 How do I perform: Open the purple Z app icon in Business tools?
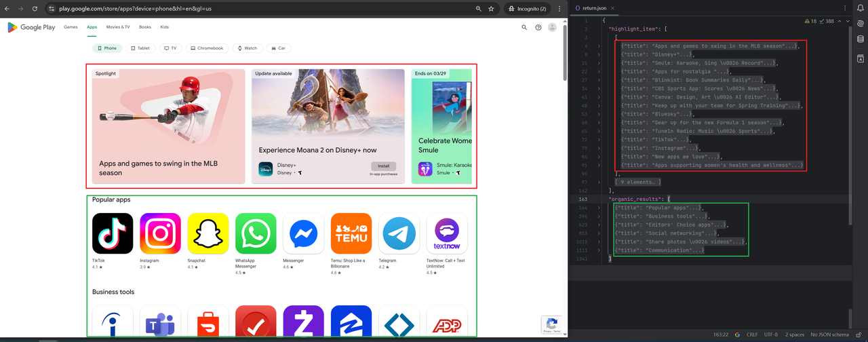(304, 322)
